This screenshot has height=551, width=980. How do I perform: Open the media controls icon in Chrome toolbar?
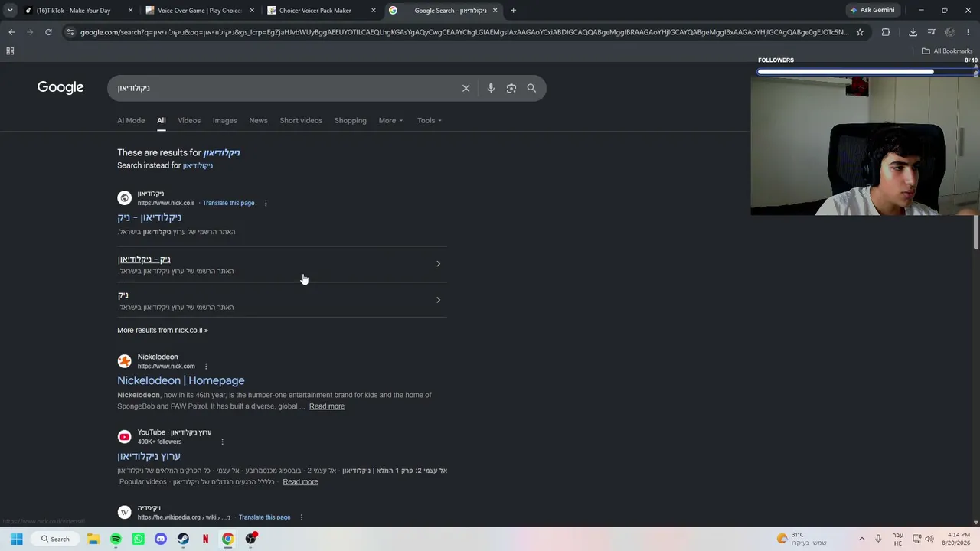tap(931, 32)
